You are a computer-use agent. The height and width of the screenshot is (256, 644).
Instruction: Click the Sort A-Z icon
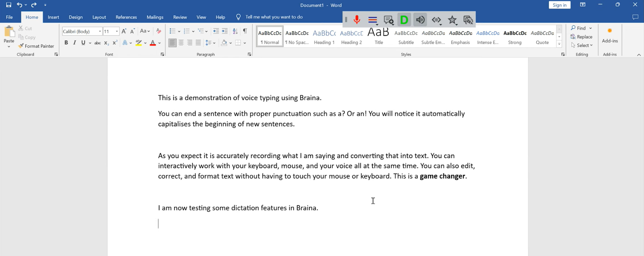pos(235,31)
